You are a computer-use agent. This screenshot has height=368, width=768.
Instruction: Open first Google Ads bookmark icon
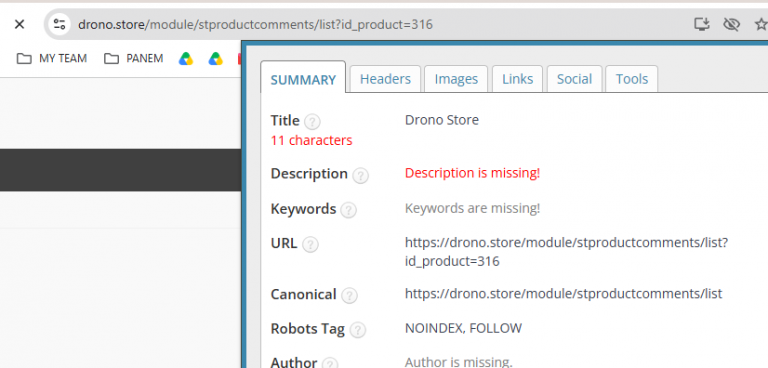(186, 59)
